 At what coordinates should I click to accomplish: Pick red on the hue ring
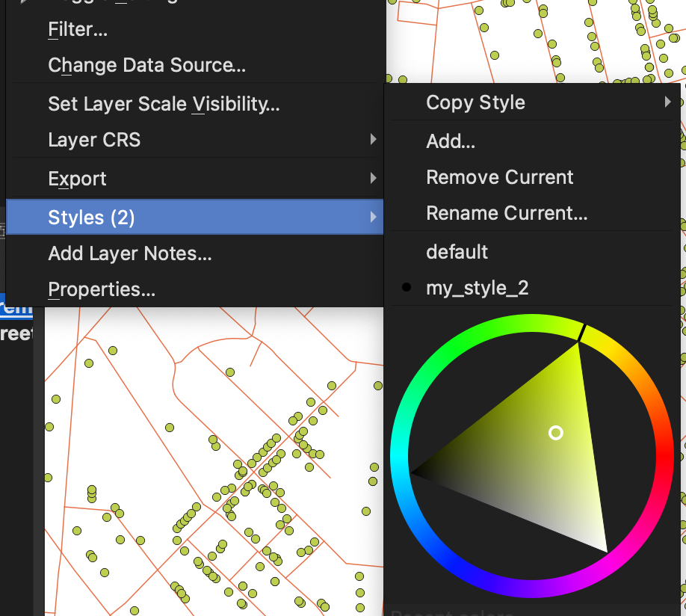pos(666,456)
